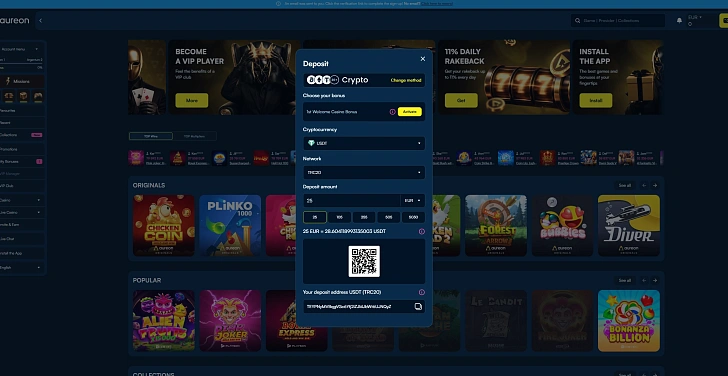Select the 5050 preset deposit amount
728x376 pixels.
tap(413, 217)
